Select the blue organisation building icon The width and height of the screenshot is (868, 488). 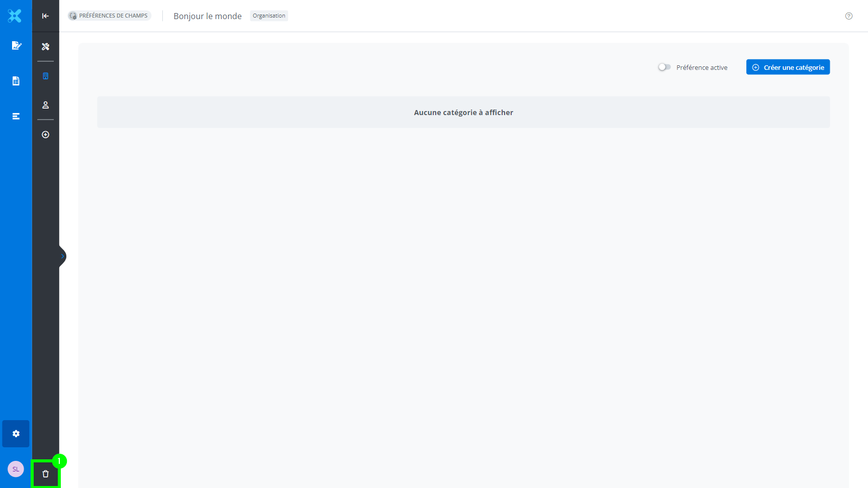pyautogui.click(x=46, y=76)
